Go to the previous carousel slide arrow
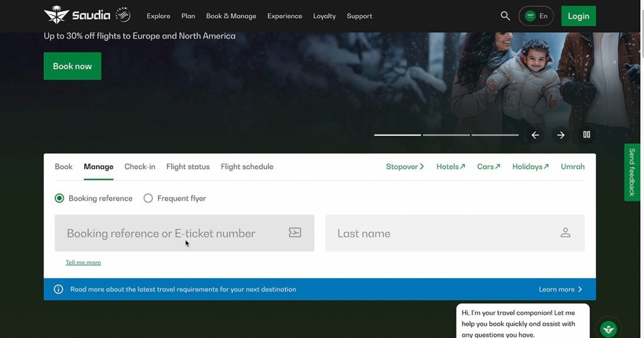This screenshot has width=644, height=338. [535, 135]
